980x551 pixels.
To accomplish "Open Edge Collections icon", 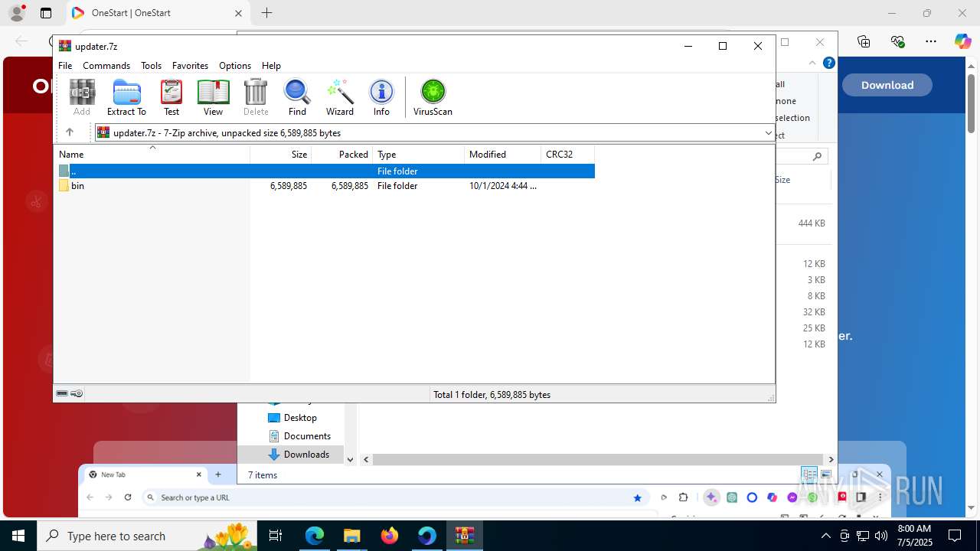I will [864, 41].
